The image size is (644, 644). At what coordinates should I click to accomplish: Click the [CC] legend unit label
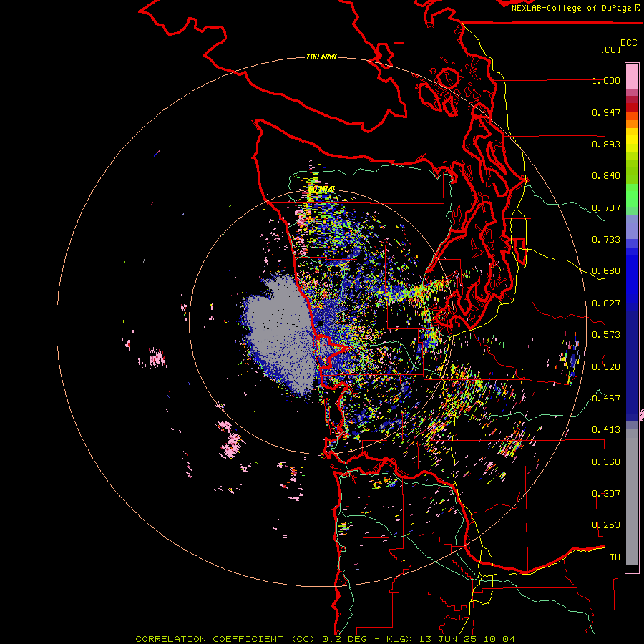click(610, 49)
